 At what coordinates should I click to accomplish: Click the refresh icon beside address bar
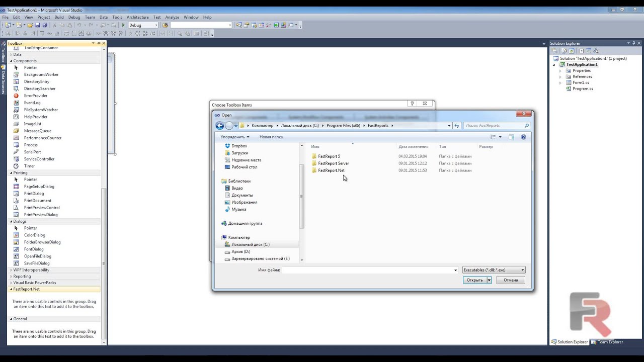pos(457,126)
